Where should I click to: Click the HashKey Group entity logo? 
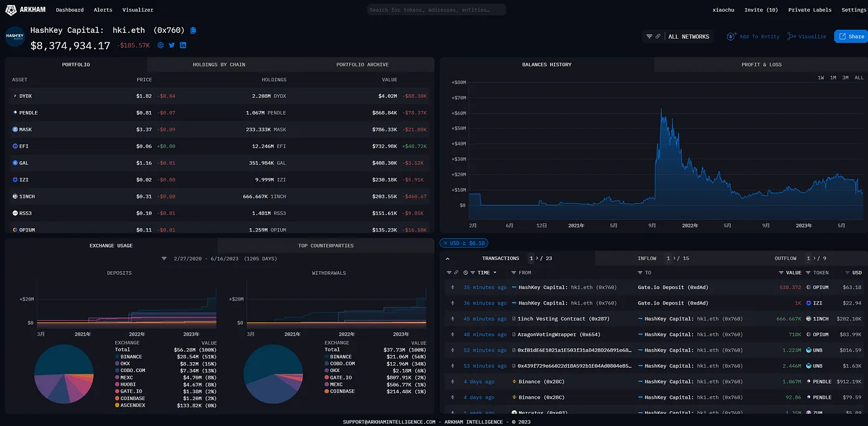(x=15, y=37)
